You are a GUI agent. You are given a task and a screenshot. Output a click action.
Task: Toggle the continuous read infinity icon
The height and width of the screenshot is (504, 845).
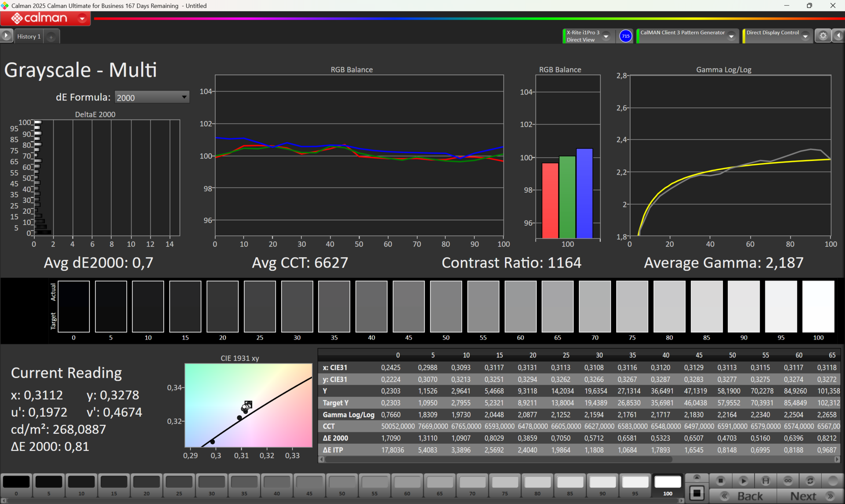tap(788, 481)
